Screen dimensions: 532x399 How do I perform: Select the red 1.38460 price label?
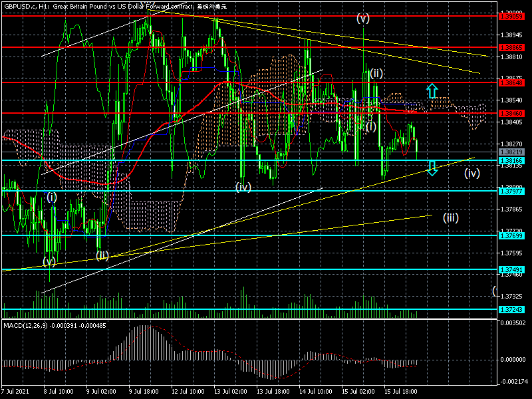tap(511, 113)
